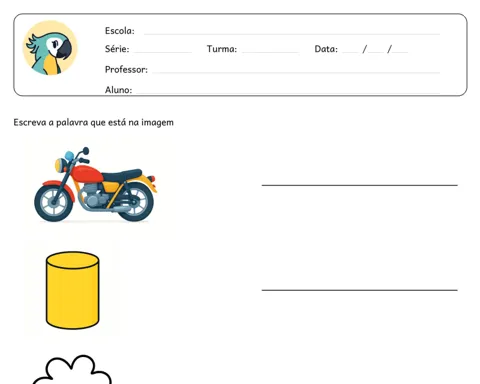Viewport: 480px width, 384px height.
Task: Click the Série blank field
Action: pyautogui.click(x=163, y=52)
